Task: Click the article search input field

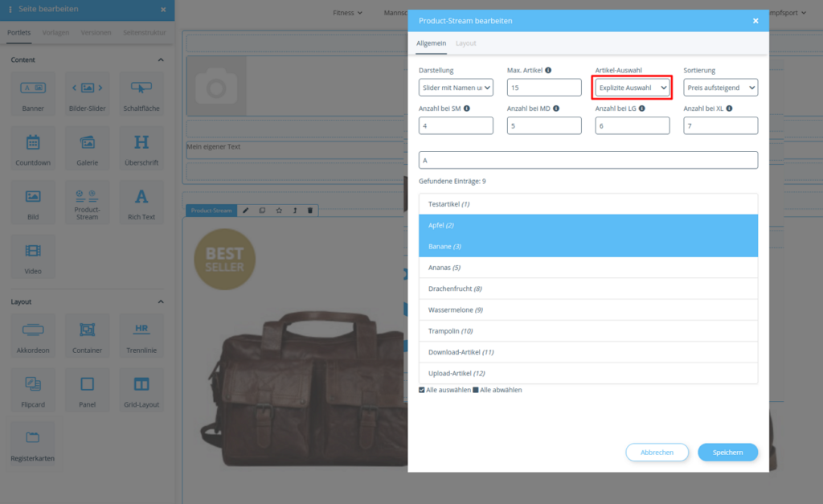Action: tap(588, 160)
